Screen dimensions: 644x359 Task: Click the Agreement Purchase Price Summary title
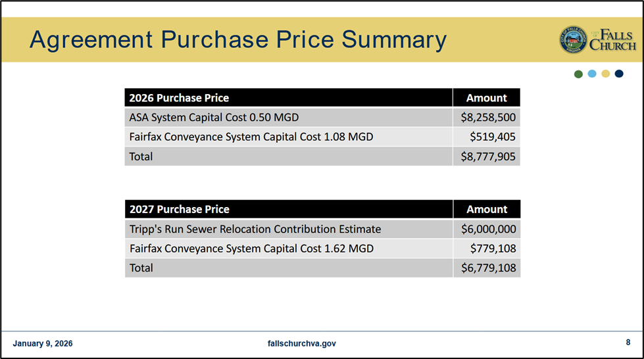tap(237, 40)
